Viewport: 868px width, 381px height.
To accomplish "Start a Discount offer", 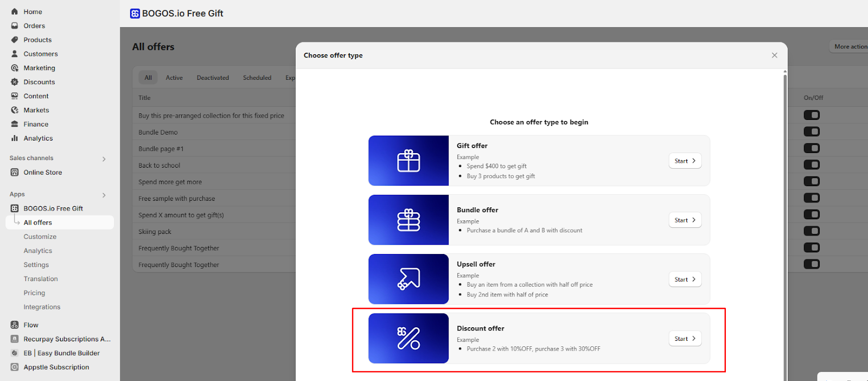I will (685, 339).
